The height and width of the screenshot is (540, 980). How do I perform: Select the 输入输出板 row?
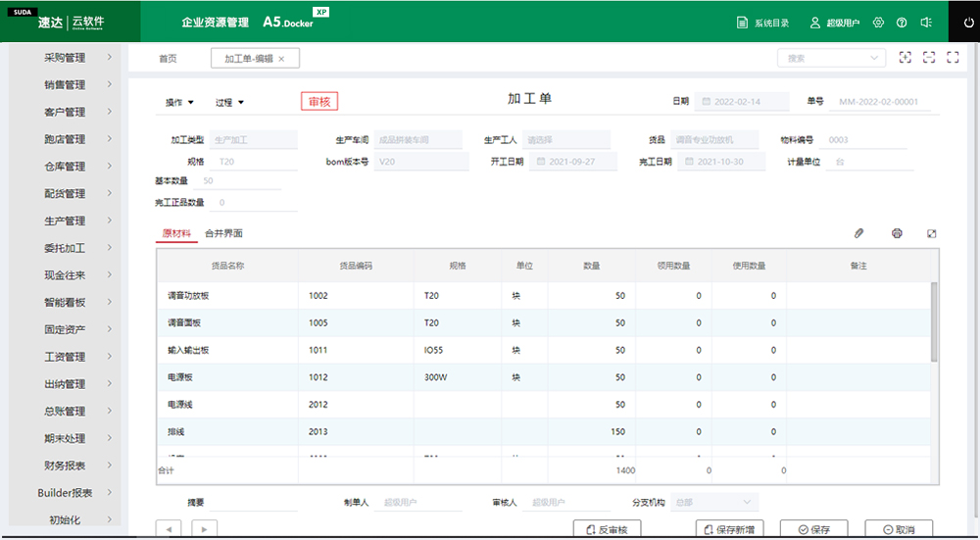[x=544, y=350]
